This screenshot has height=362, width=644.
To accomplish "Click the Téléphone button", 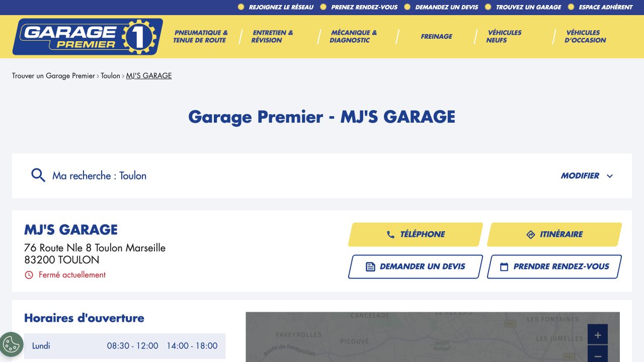I will click(416, 234).
